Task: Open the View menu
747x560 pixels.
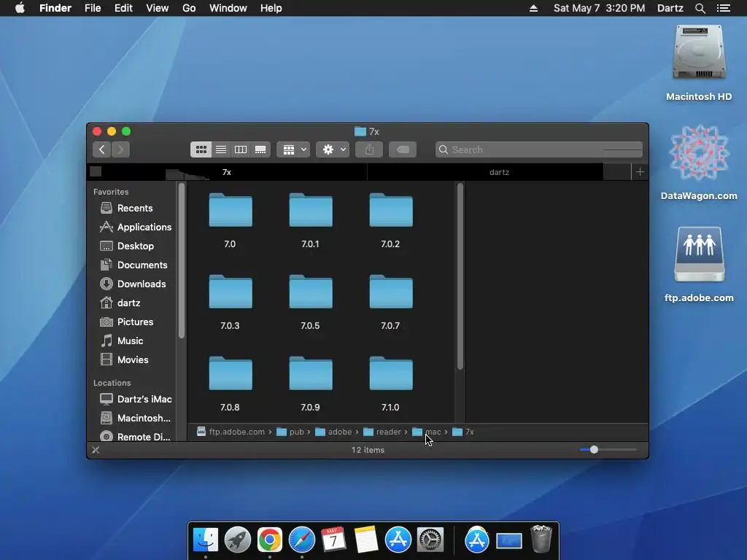Action: (x=158, y=8)
